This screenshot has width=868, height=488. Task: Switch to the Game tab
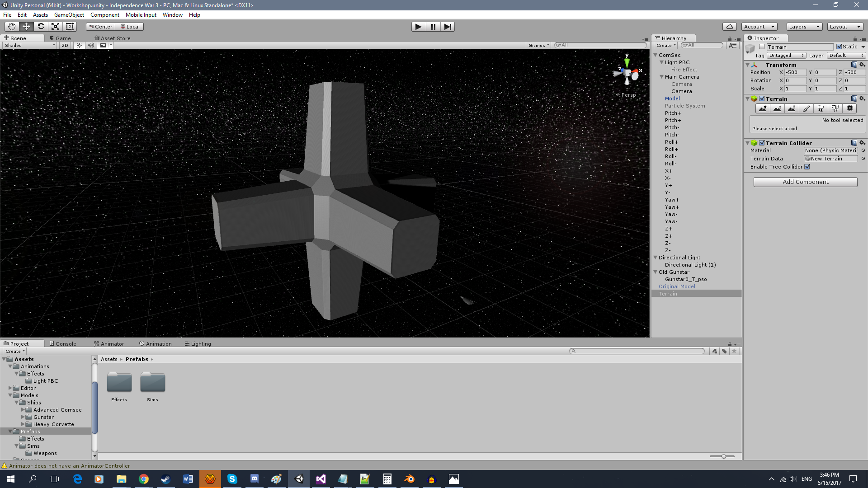click(x=60, y=38)
